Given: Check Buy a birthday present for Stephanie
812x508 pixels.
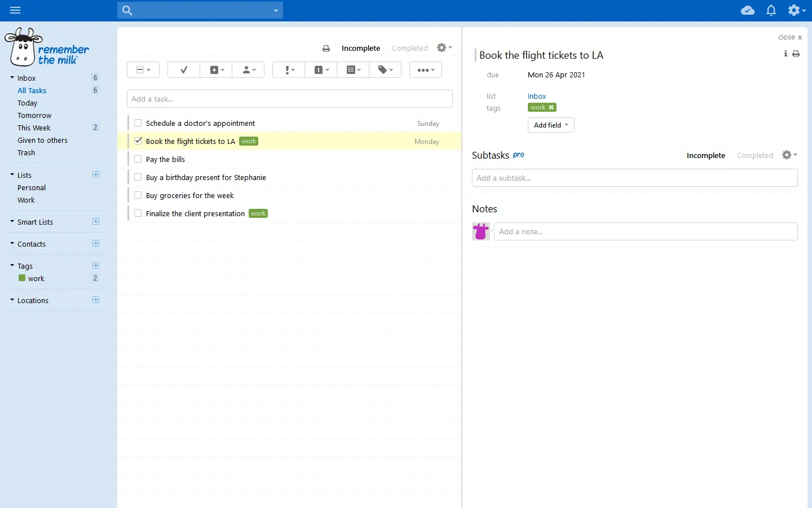Looking at the screenshot, I should click(x=138, y=177).
